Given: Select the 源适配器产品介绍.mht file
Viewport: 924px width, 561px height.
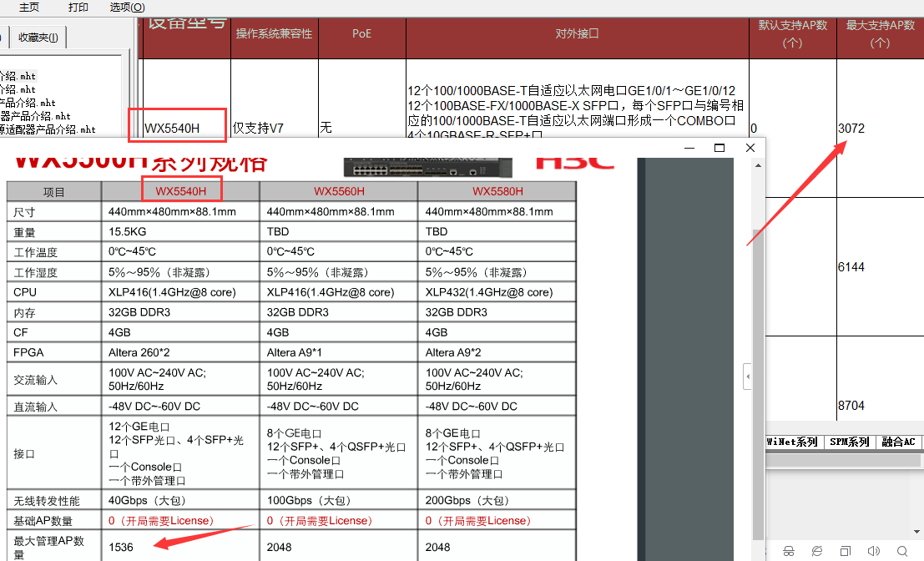Looking at the screenshot, I should (48, 129).
